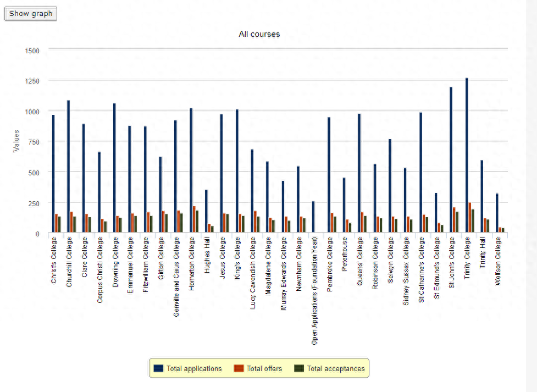Image resolution: width=537 pixels, height=392 pixels.
Task: Click the green Total acceptances legend swatch
Action: (300, 368)
